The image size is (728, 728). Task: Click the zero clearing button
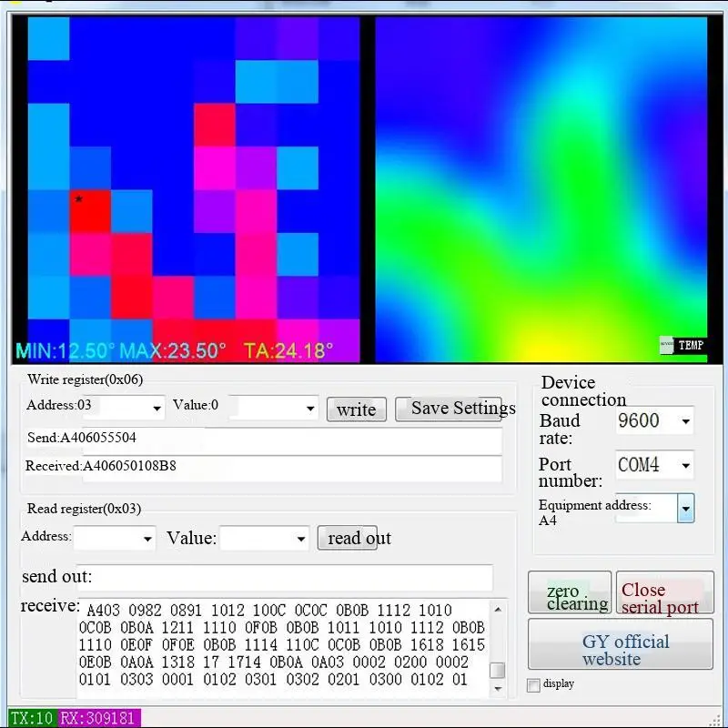570,592
